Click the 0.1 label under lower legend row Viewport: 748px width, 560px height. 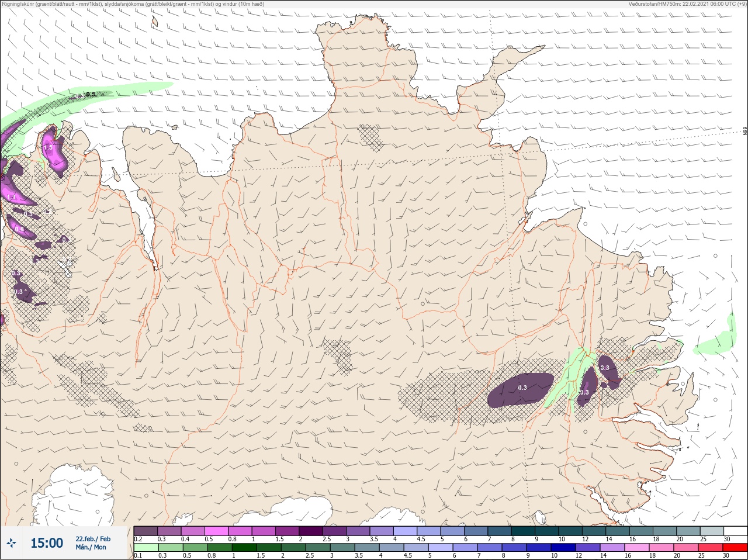138,555
